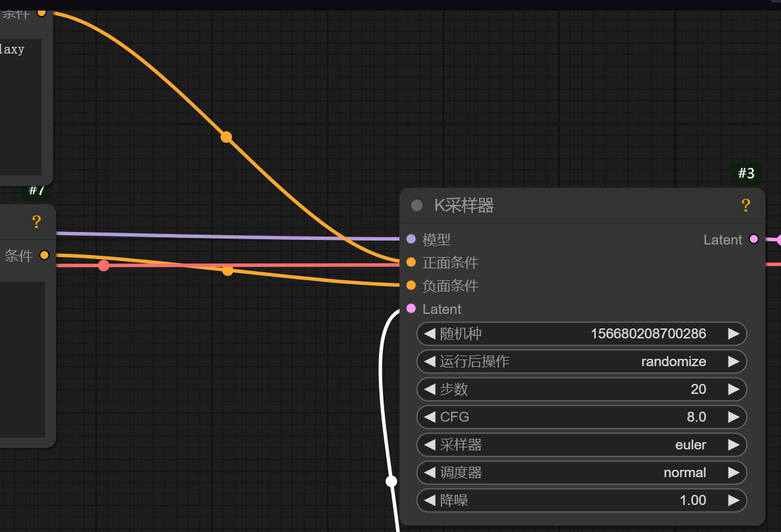Adjust the 降噪 value control
Image resolution: width=781 pixels, height=532 pixels.
582,500
